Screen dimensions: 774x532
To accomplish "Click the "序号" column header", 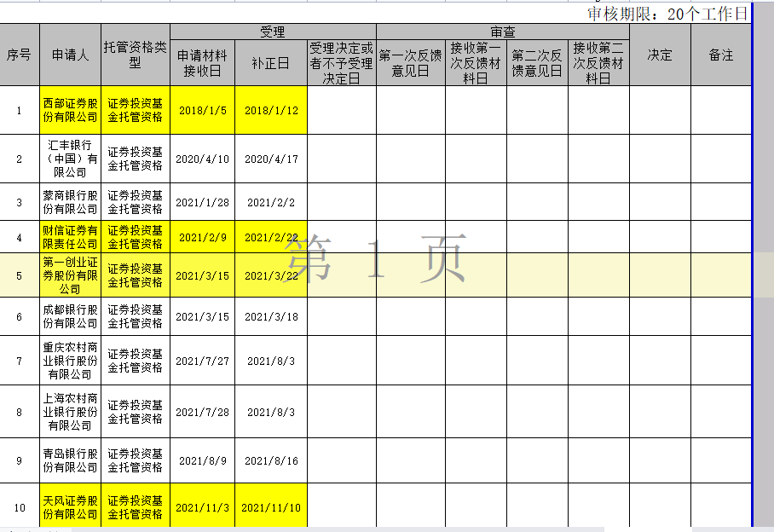I will 20,55.
